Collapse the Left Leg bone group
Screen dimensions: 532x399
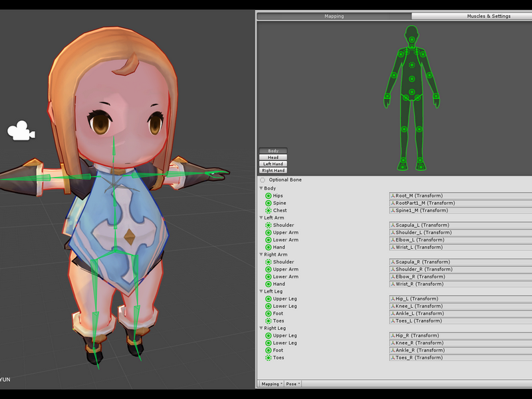coord(261,291)
